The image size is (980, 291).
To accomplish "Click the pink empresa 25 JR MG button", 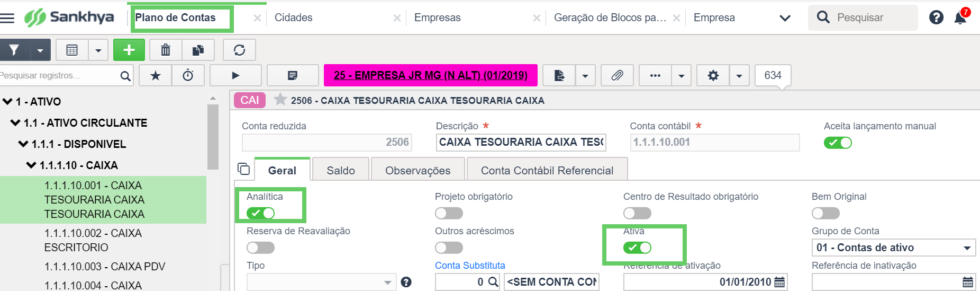I will (431, 75).
